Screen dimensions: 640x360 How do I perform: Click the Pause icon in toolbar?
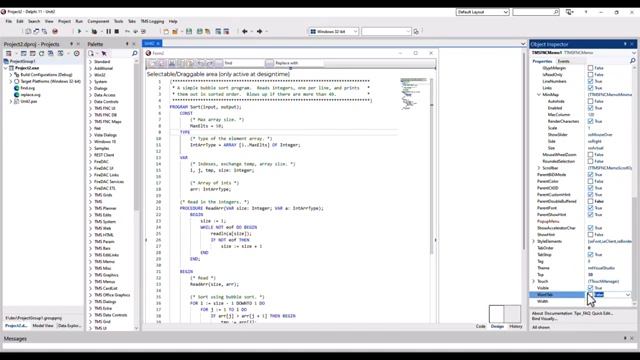[109, 31]
